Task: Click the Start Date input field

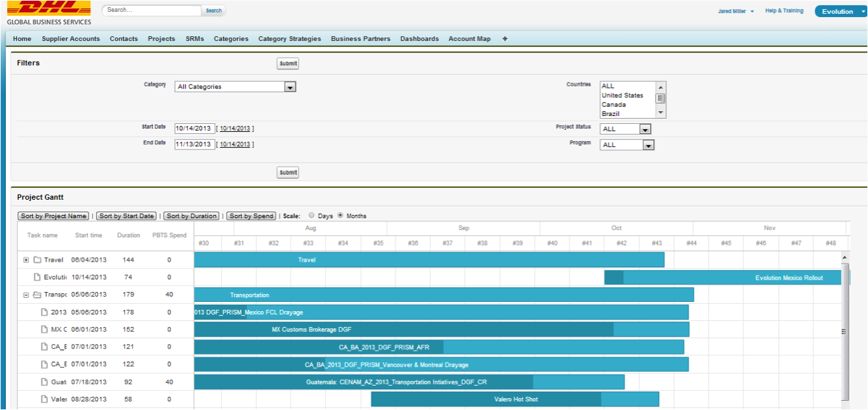Action: point(194,129)
